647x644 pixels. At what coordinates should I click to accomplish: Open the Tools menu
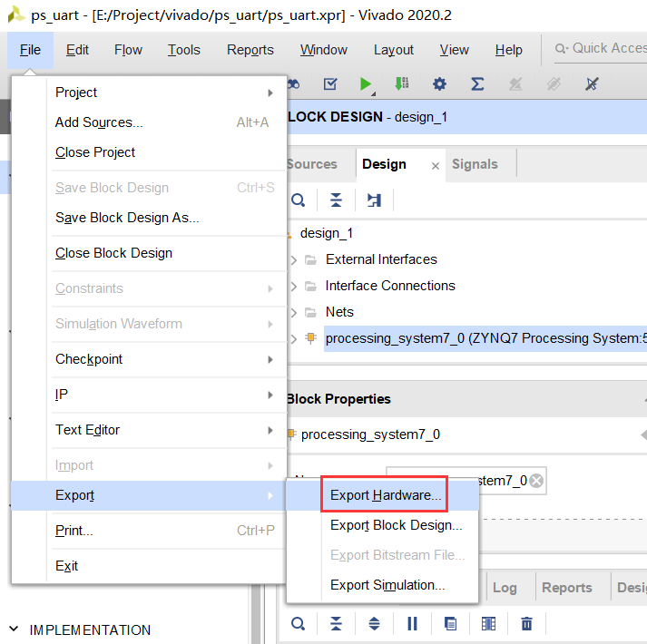point(183,50)
